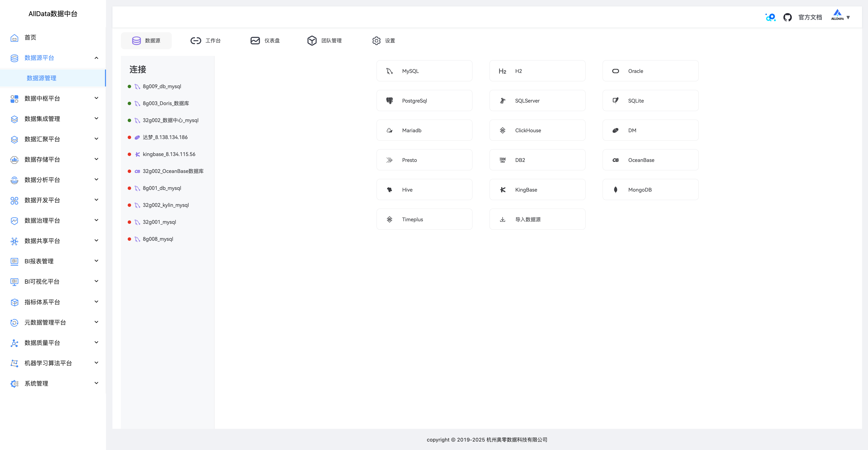Click the AllData数据中台 title

click(53, 14)
